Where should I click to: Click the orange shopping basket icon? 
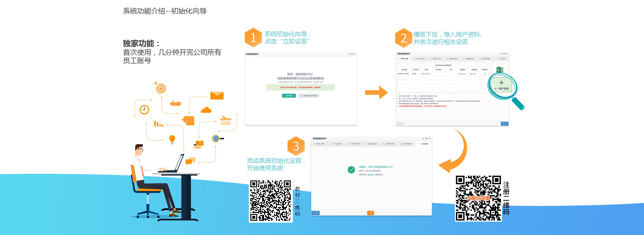[x=225, y=121]
